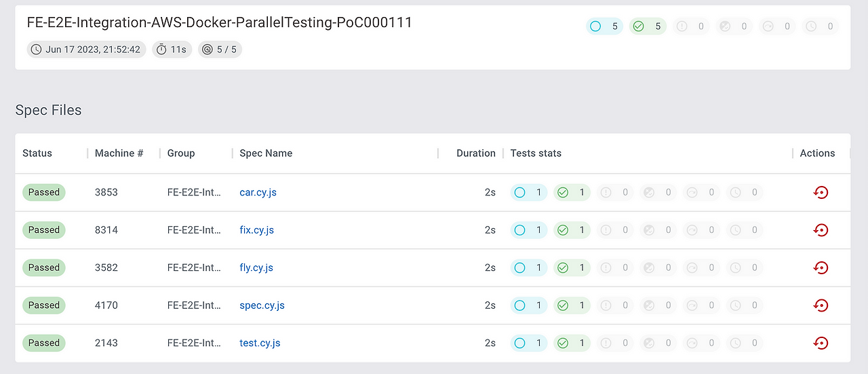The image size is (868, 374).
Task: Sort by the Machine # column header
Action: click(x=119, y=153)
